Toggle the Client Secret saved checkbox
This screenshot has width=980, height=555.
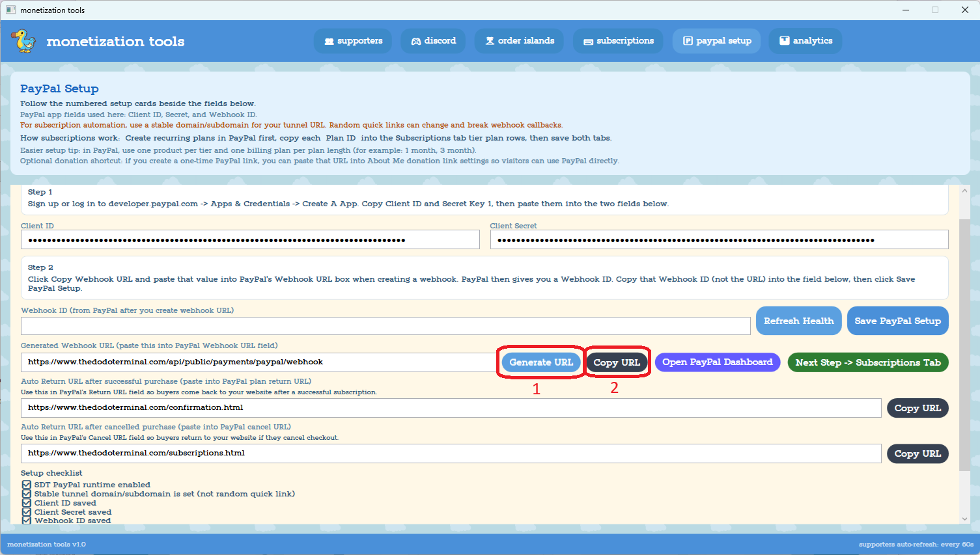pos(27,512)
